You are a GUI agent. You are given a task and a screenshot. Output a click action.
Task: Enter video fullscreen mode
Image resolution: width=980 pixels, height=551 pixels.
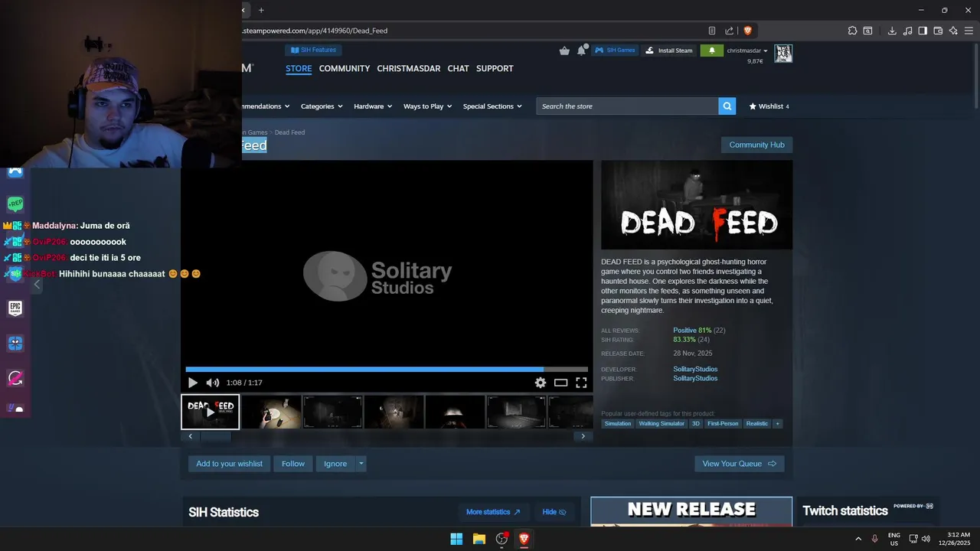pos(581,383)
